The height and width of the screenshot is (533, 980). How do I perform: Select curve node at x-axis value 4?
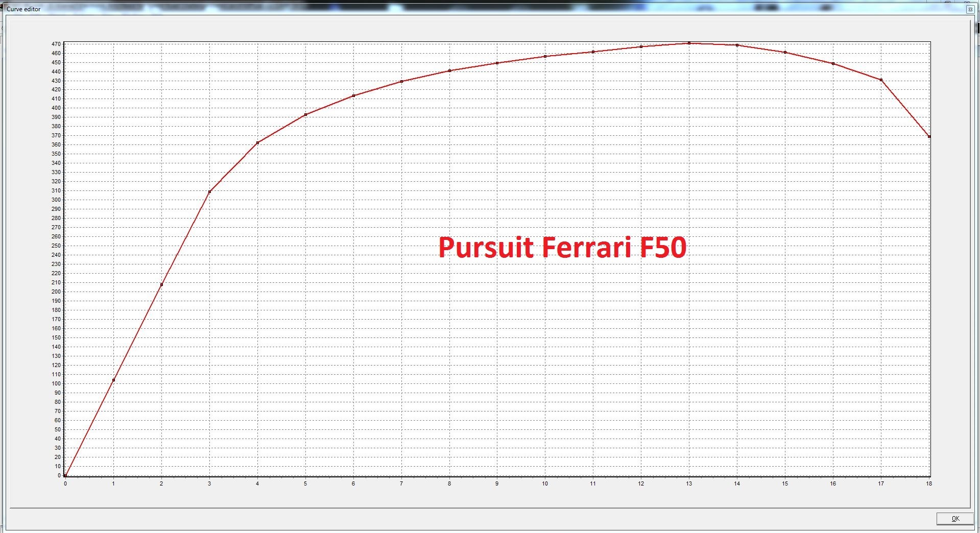click(x=257, y=142)
